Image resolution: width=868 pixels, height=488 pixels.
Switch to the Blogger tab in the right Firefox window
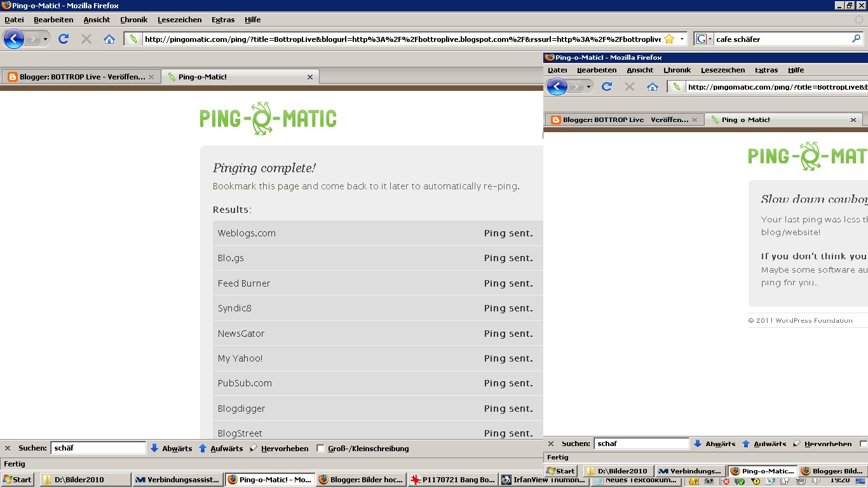point(624,119)
